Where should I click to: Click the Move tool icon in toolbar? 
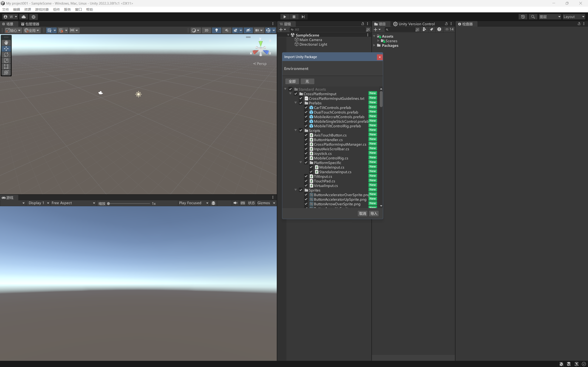click(x=6, y=48)
